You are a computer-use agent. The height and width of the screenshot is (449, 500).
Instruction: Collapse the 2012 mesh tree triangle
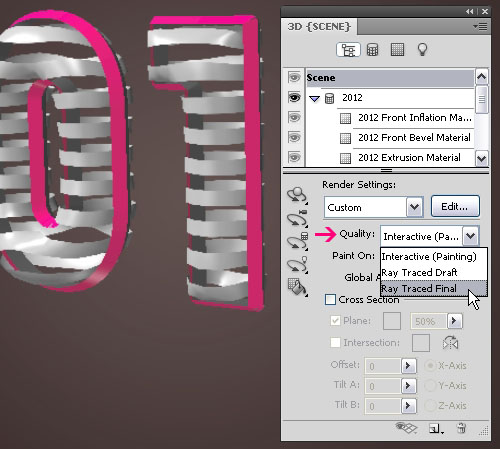tap(314, 99)
